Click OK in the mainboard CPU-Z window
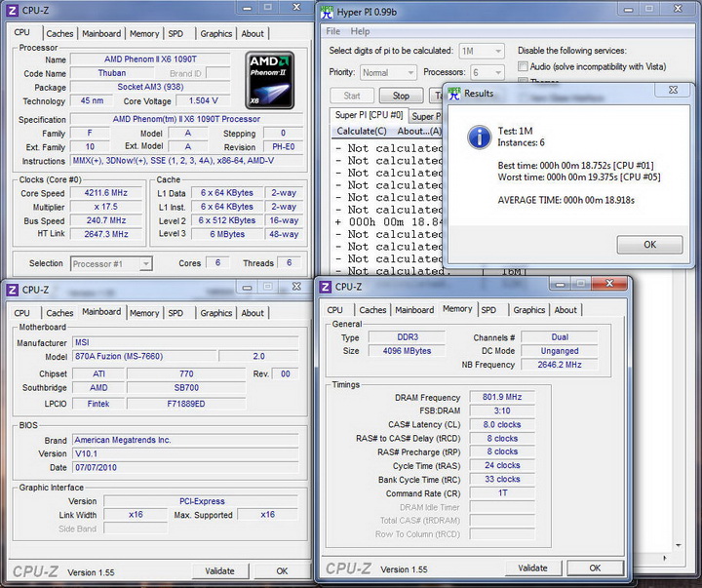 coord(282,571)
